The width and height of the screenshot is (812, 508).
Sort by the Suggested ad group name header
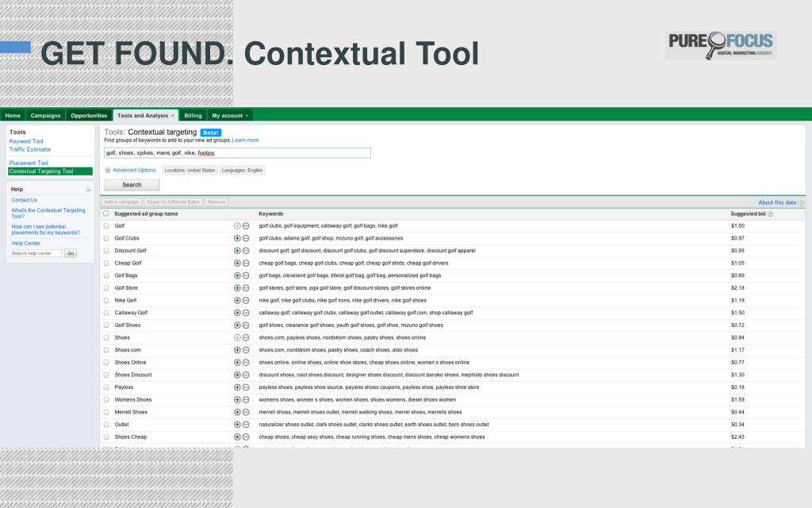[x=146, y=214]
